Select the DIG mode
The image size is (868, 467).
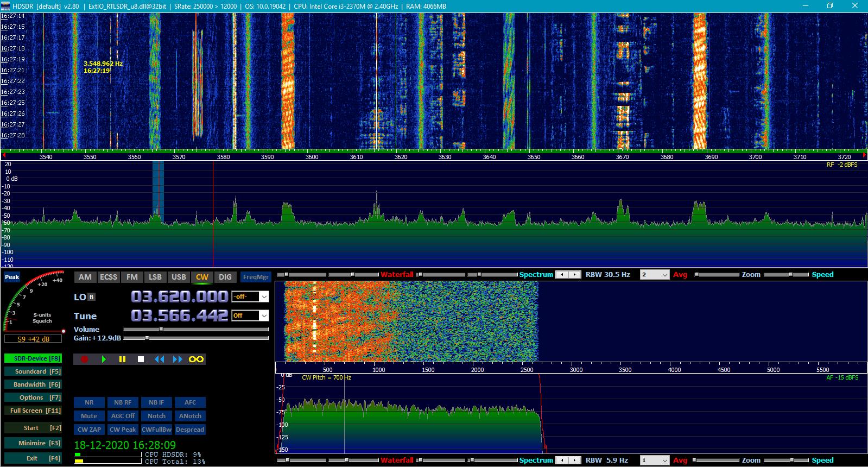coord(225,277)
